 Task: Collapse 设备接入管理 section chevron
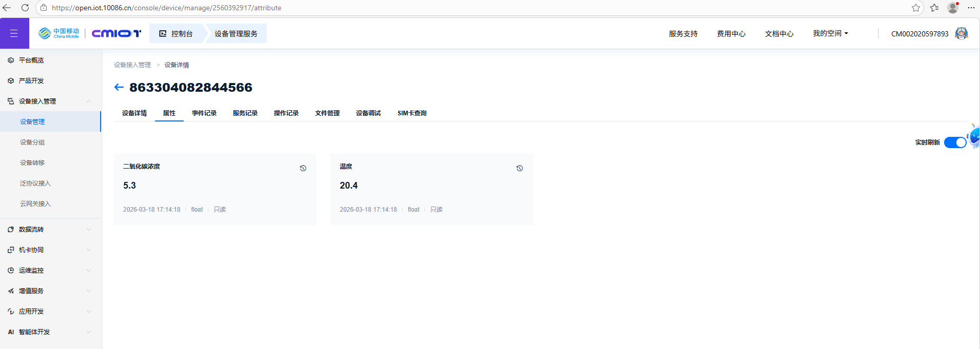pos(89,101)
